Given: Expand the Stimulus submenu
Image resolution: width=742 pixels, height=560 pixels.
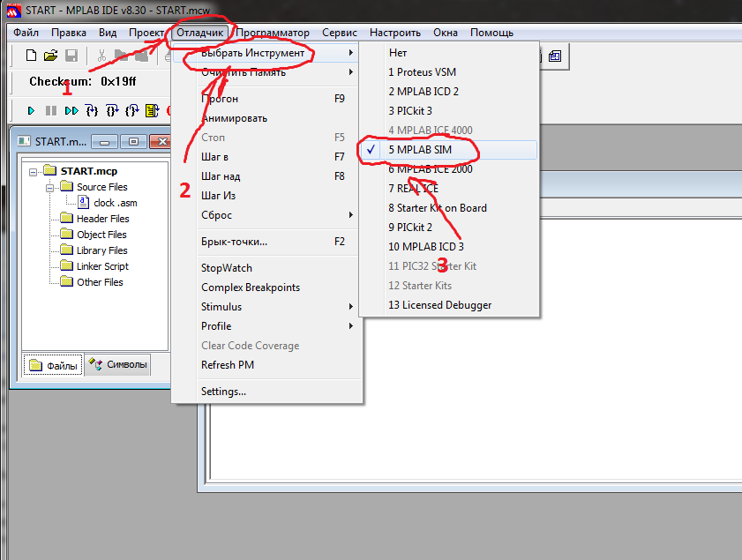Looking at the screenshot, I should [267, 307].
